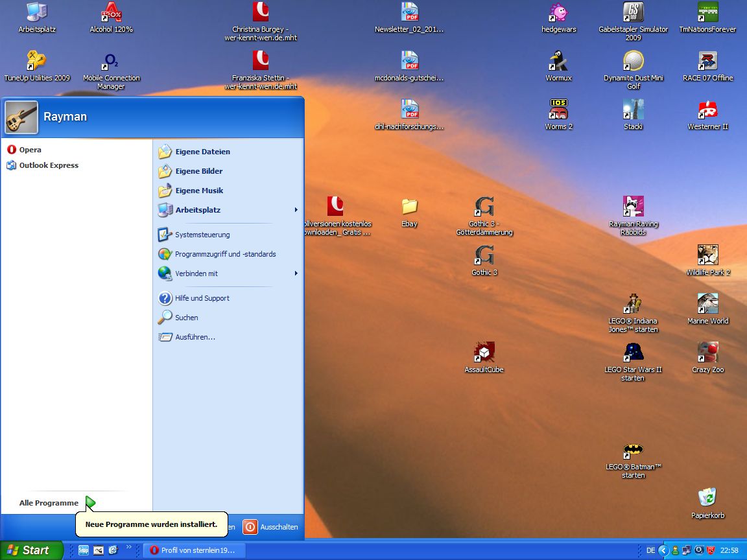Launch the RACE 07 Offline shortcut
Image resolution: width=747 pixels, height=560 pixels.
[x=707, y=67]
